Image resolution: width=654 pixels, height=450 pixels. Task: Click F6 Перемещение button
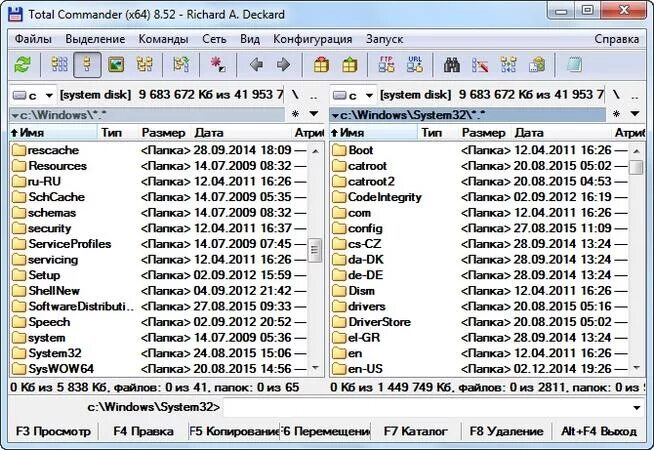click(325, 431)
